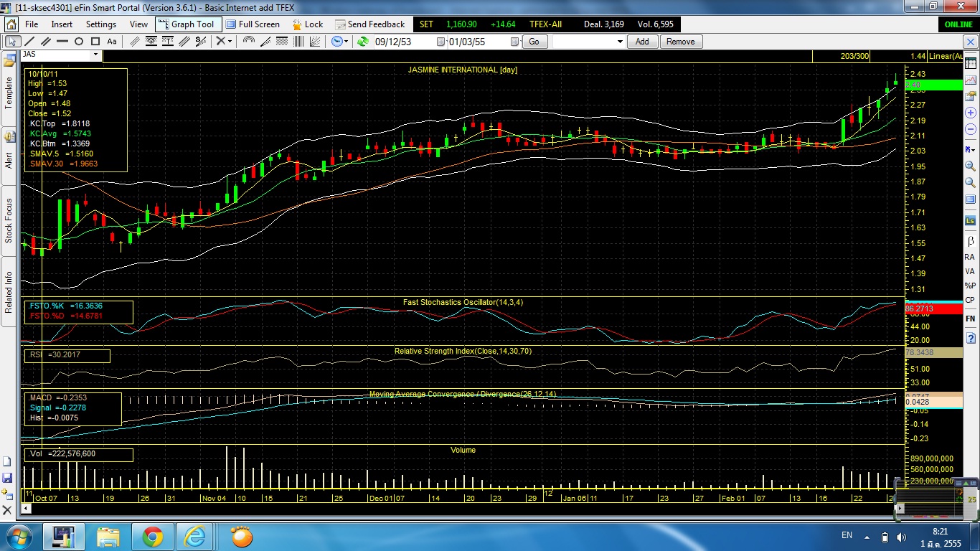The image size is (980, 551).
Task: Open the JAS symbol dropdown
Action: [x=95, y=55]
